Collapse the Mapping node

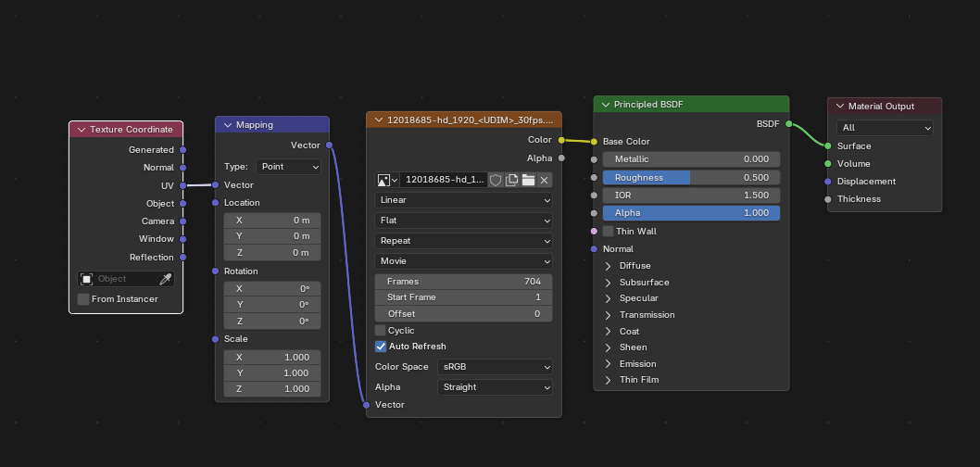pyautogui.click(x=228, y=125)
